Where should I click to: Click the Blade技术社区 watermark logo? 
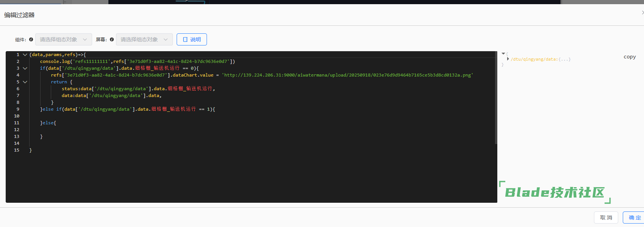[x=554, y=193]
